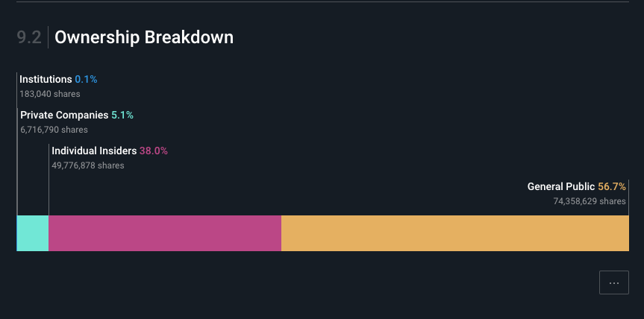Open the three-dot more options button
This screenshot has height=319, width=644.
(x=613, y=282)
